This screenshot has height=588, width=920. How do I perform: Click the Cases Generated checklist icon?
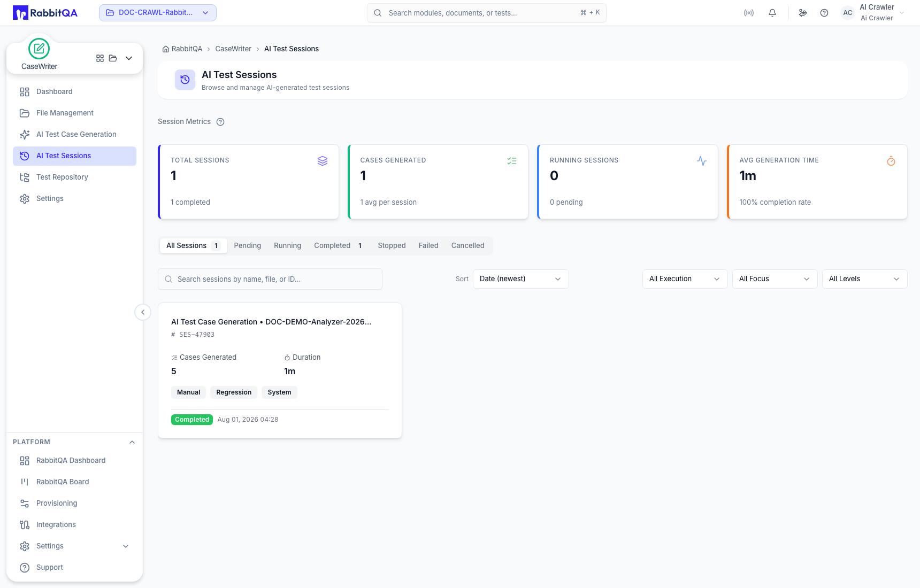(512, 161)
